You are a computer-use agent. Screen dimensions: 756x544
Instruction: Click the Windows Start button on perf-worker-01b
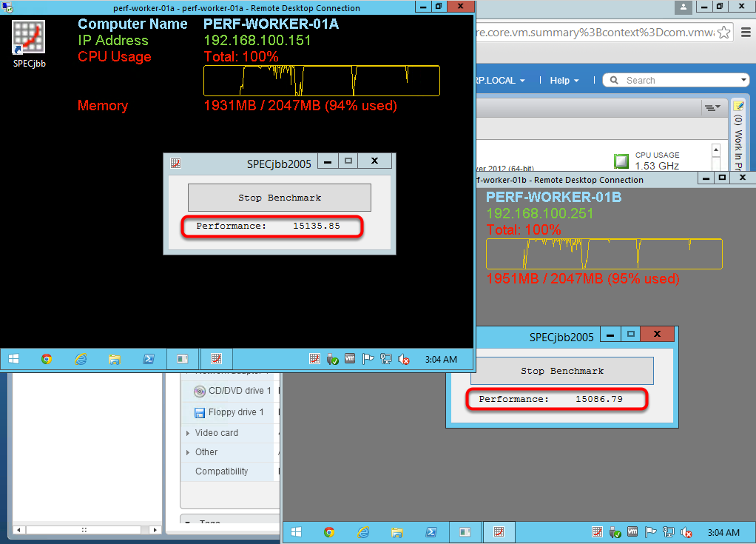297,532
